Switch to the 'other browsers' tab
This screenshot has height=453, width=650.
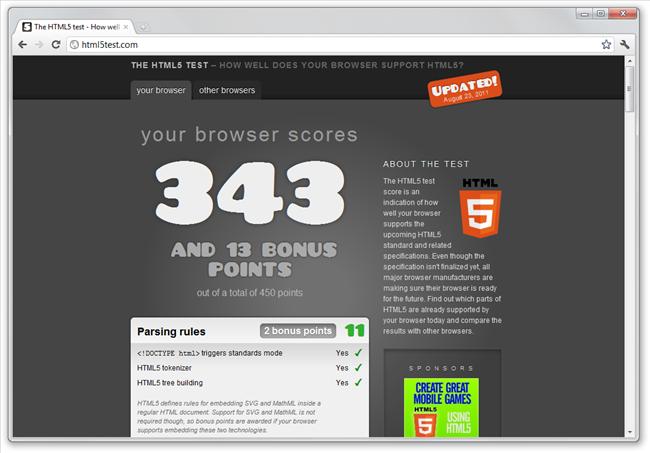(227, 90)
